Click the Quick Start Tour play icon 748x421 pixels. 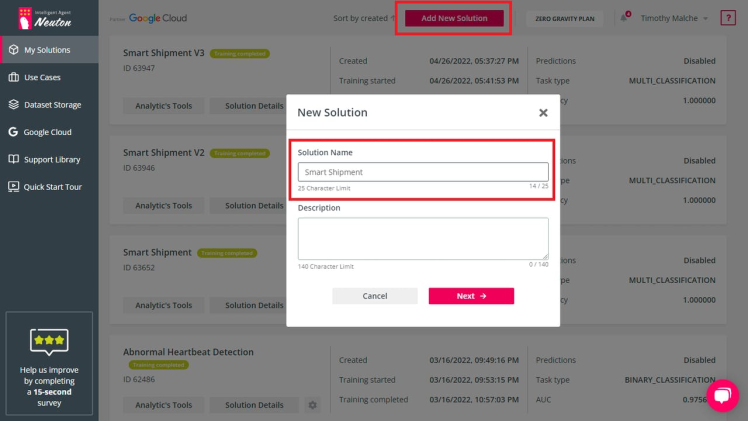click(x=13, y=186)
